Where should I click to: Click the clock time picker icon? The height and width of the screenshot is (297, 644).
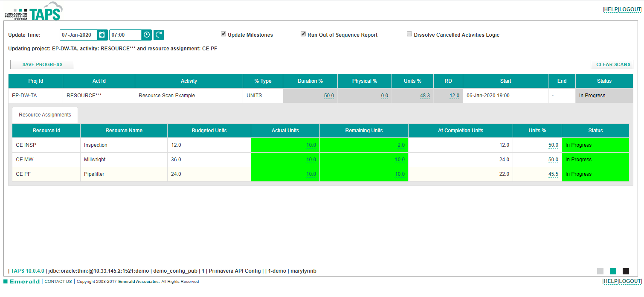(x=147, y=35)
